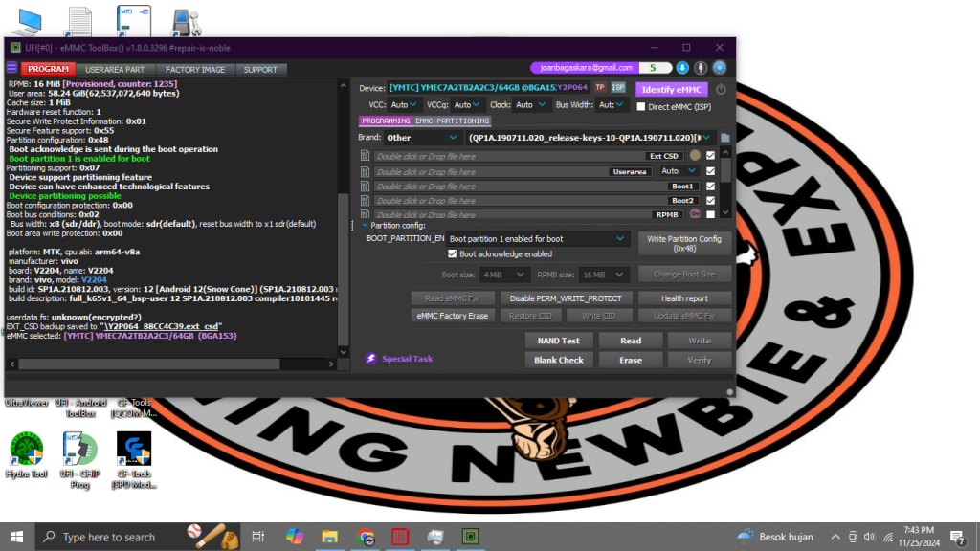
Task: Click the Device name field
Action: [x=488, y=87]
